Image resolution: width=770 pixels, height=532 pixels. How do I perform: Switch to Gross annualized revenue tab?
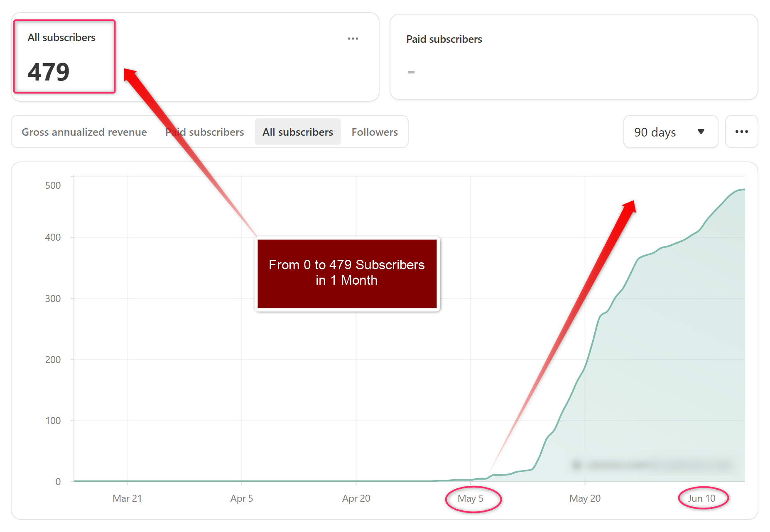click(84, 132)
